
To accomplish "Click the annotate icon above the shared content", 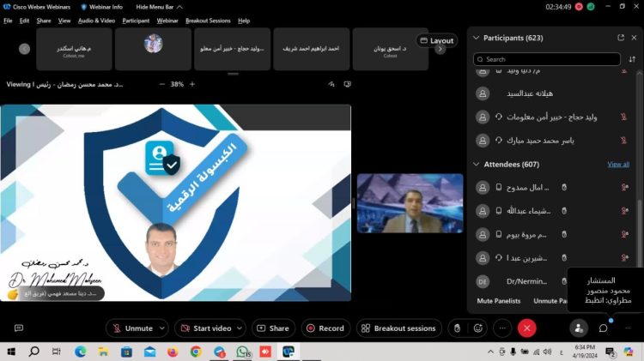I will click(331, 84).
